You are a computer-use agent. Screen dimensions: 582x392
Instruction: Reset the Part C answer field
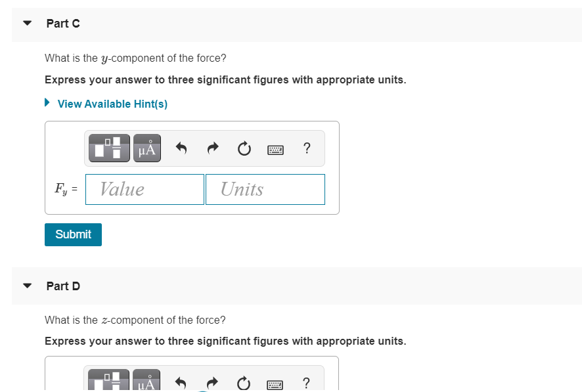coord(244,148)
